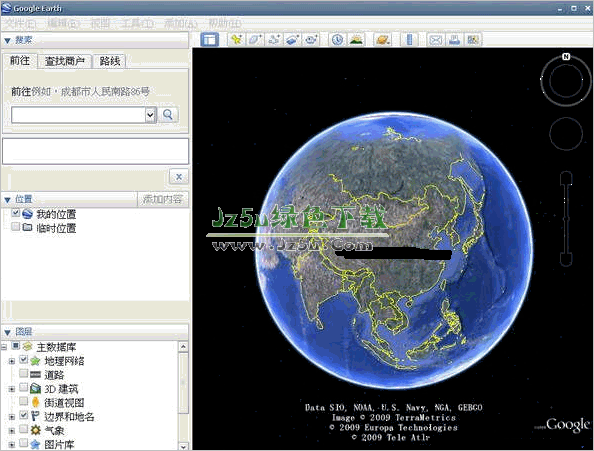Viewport: 594px width, 451px height.
Task: Switch to the 路线 tab
Action: tap(110, 61)
